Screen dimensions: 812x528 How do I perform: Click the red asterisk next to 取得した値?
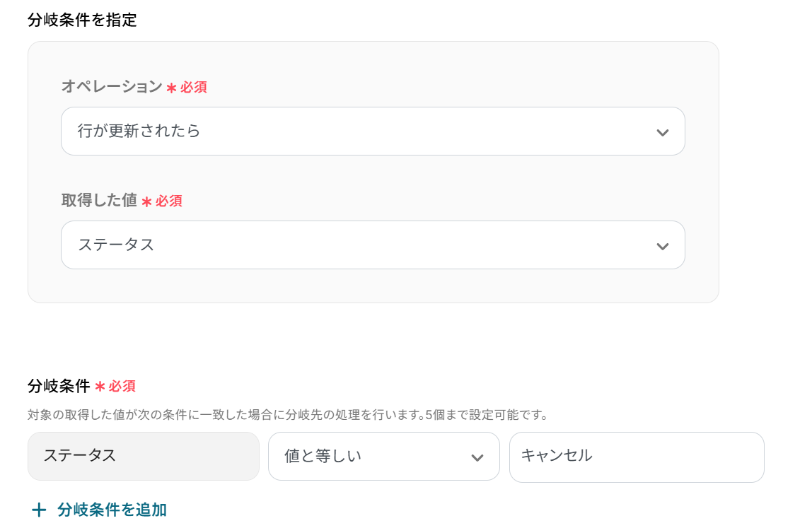pos(146,201)
